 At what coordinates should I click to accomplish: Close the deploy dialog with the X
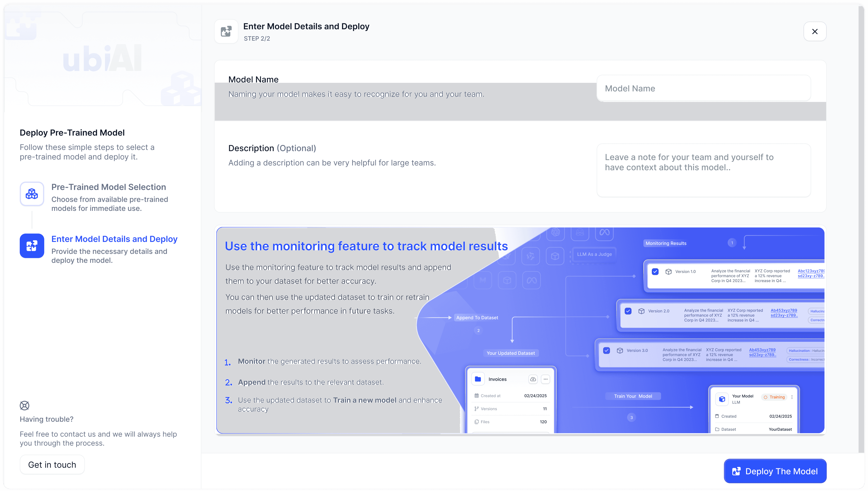[x=815, y=31]
